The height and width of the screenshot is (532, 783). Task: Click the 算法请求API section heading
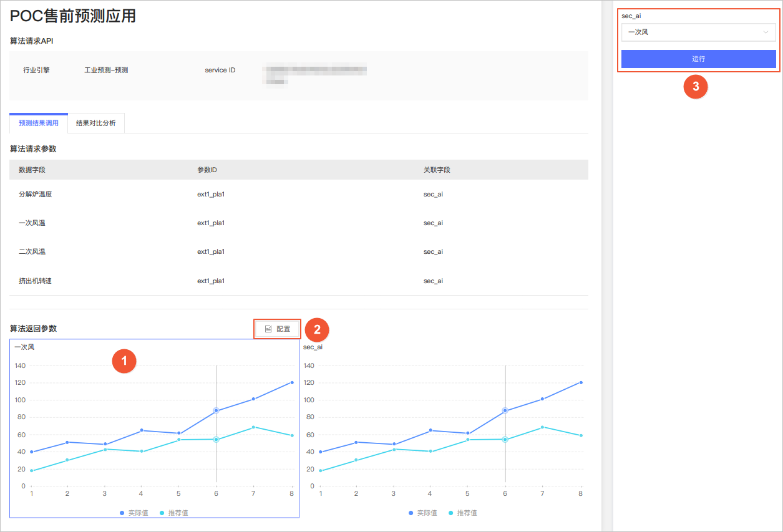(31, 41)
